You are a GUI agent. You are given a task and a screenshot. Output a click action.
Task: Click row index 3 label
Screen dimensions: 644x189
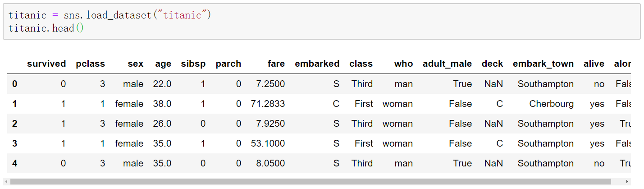14,143
